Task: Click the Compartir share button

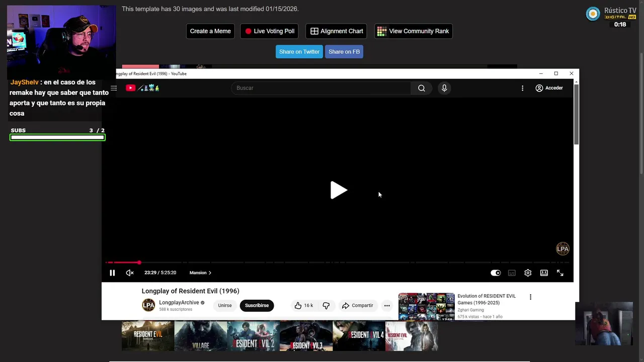Action: click(x=358, y=305)
